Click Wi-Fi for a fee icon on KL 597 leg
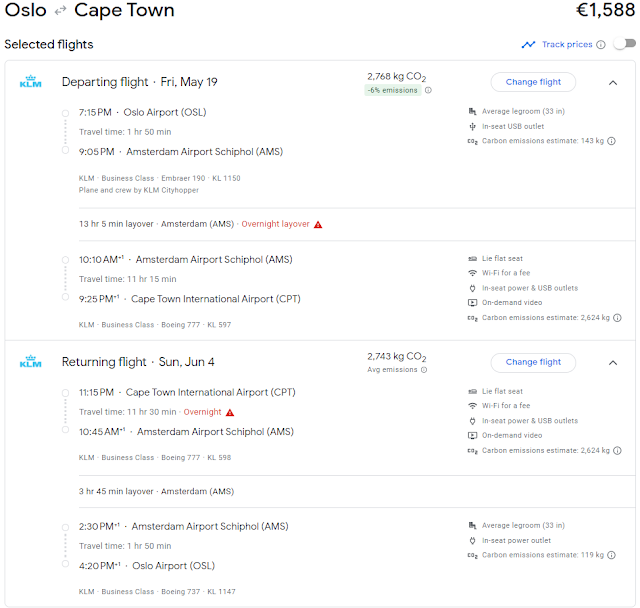Viewport: 640px width, 608px height. click(x=472, y=273)
